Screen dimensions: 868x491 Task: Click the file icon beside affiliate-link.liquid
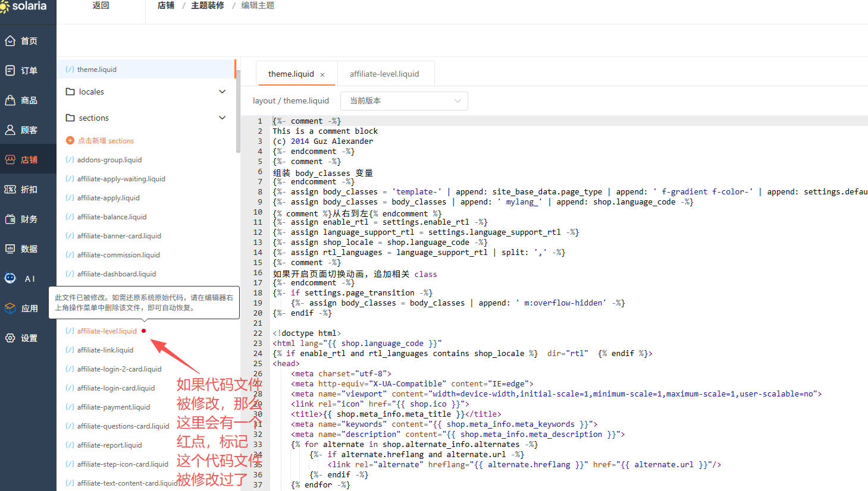70,350
